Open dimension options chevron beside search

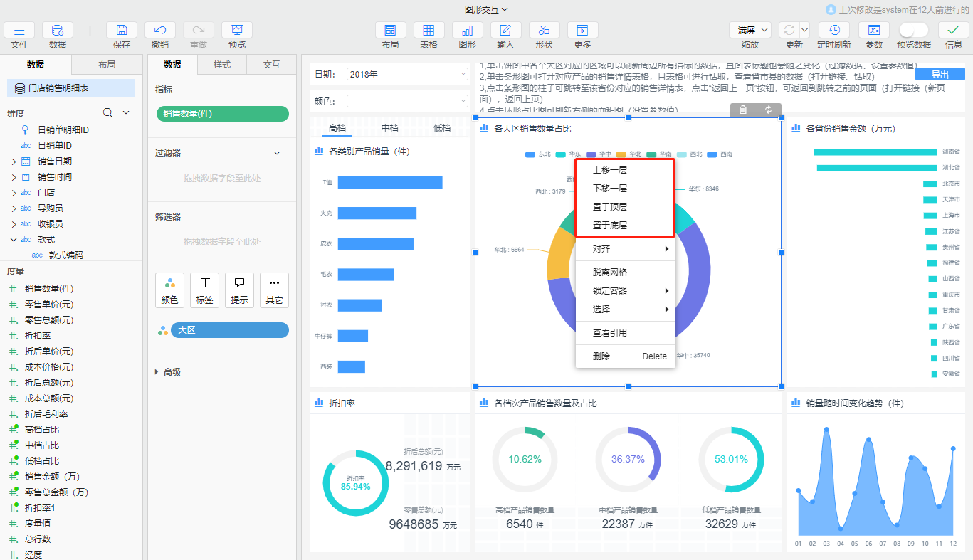pos(126,112)
